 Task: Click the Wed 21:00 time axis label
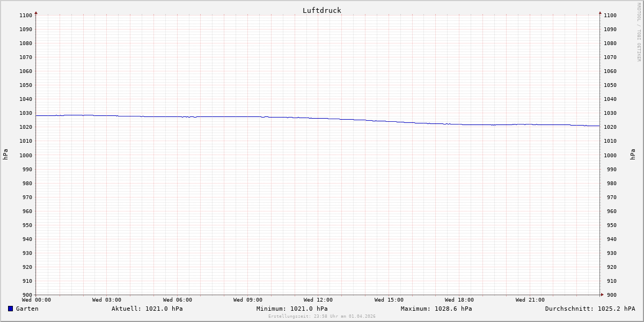(x=530, y=300)
